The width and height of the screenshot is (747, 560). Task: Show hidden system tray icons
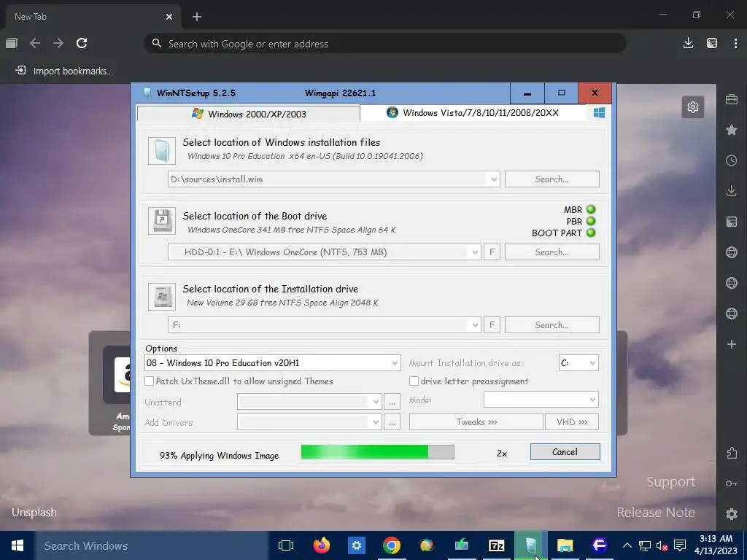(627, 545)
